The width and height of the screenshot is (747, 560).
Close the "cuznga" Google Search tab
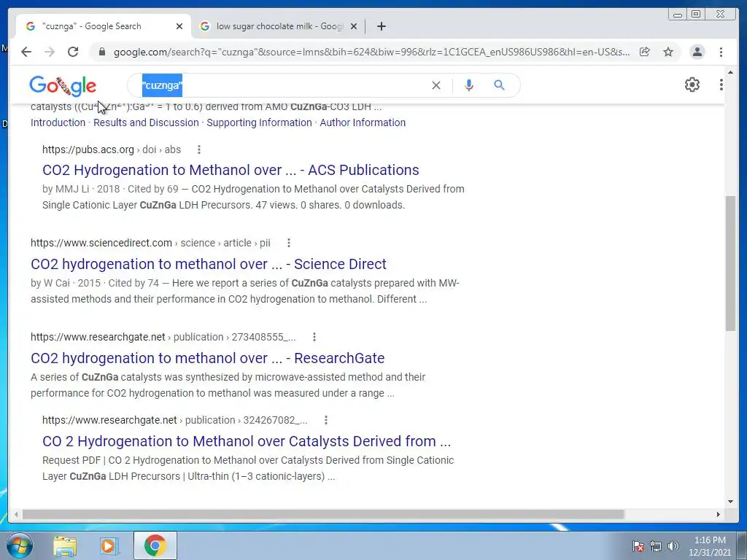click(x=179, y=26)
